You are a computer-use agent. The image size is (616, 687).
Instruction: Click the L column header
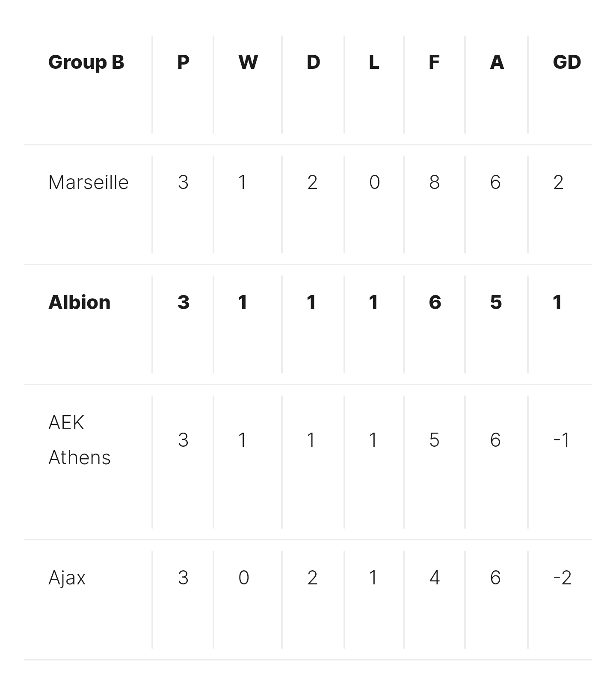374,62
